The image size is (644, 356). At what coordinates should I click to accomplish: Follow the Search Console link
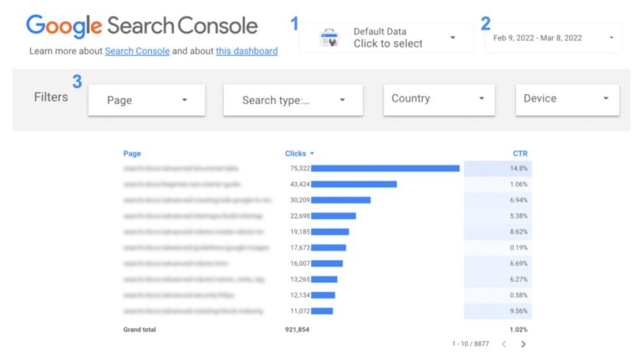(137, 51)
